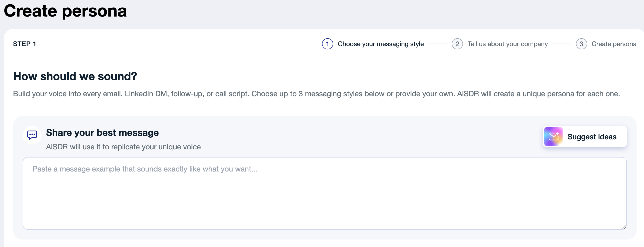Click the STEP 1 label

click(x=24, y=44)
